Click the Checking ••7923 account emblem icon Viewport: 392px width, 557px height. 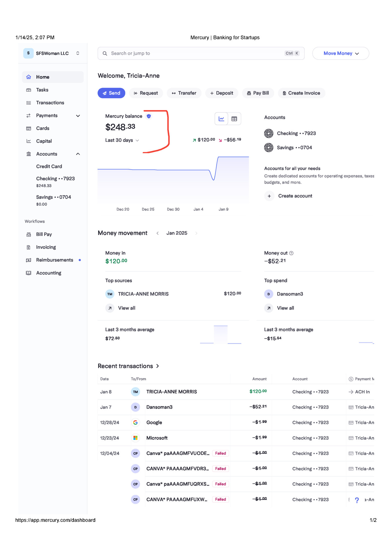coord(269,133)
